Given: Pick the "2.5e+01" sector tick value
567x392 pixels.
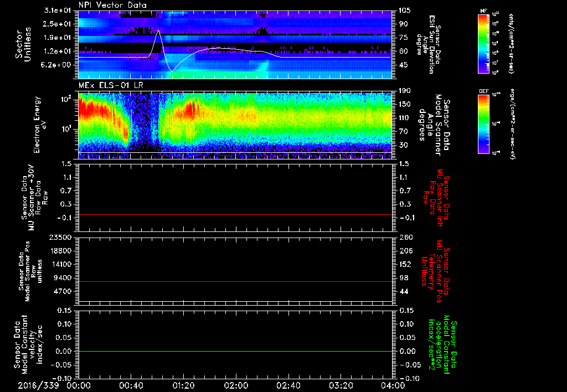Looking at the screenshot, I should (x=58, y=24).
